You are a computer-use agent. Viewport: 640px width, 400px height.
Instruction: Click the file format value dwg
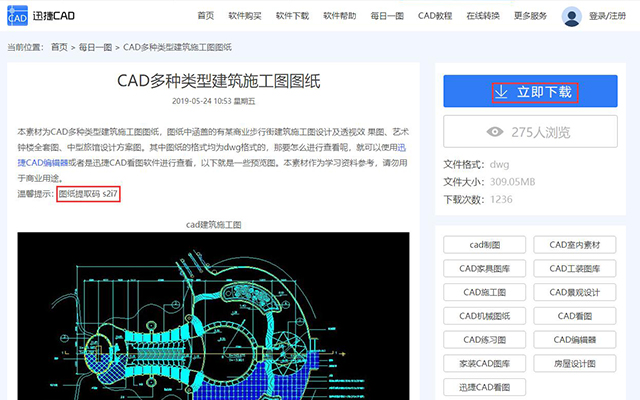coord(500,164)
